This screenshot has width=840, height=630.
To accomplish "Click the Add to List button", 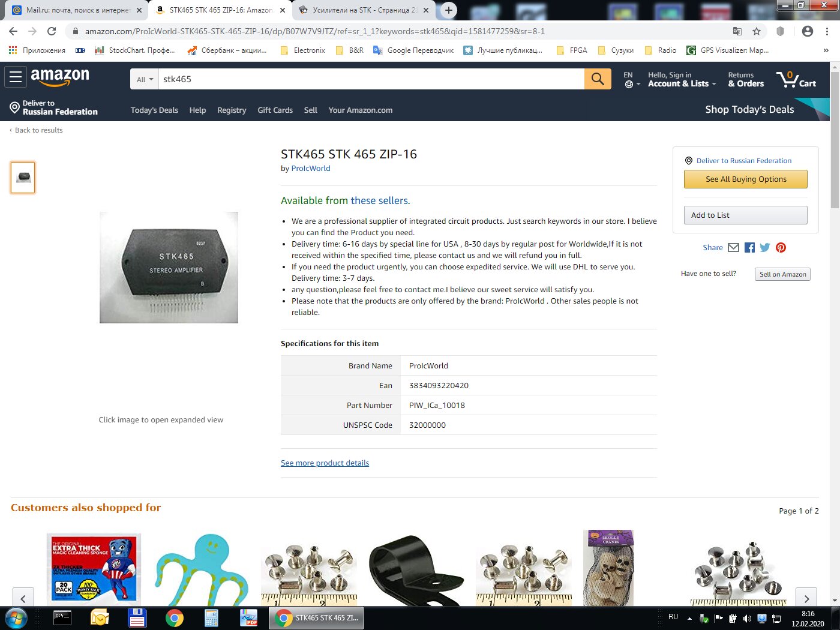I will click(x=746, y=215).
